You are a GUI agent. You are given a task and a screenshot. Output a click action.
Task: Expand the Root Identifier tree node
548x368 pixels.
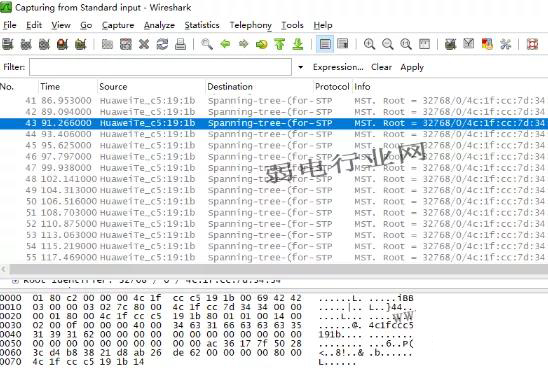(x=15, y=280)
